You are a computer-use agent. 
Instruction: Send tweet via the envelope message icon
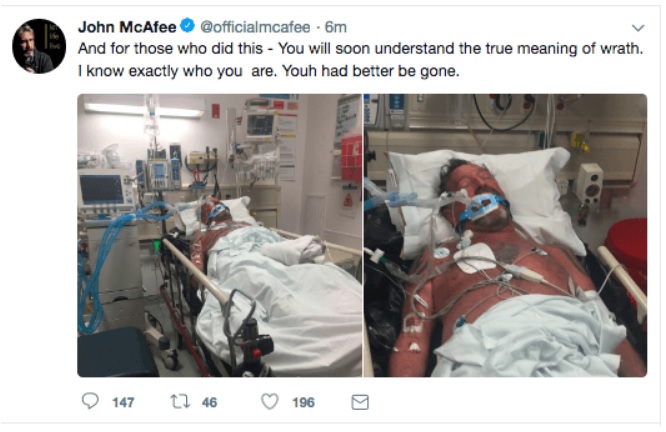(x=360, y=401)
